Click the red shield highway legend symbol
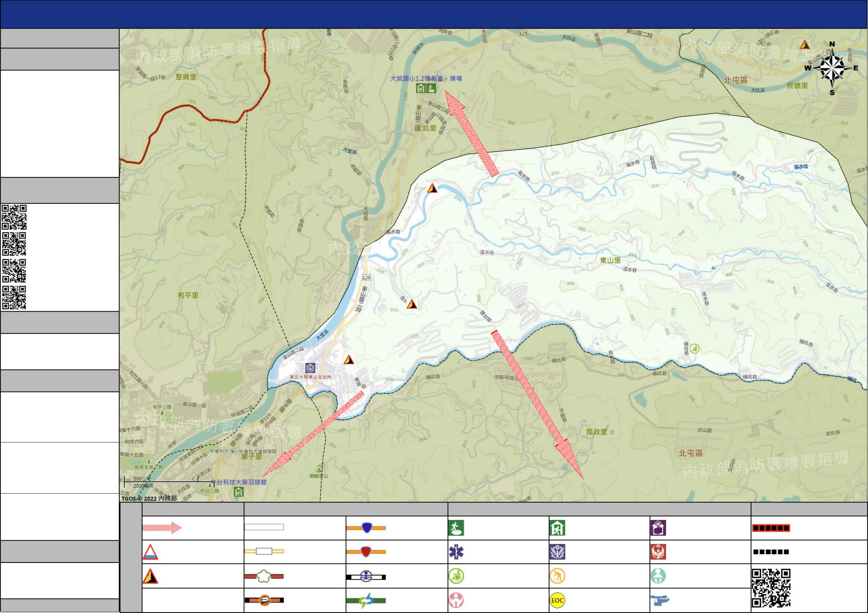The height and width of the screenshot is (613, 868). [366, 552]
